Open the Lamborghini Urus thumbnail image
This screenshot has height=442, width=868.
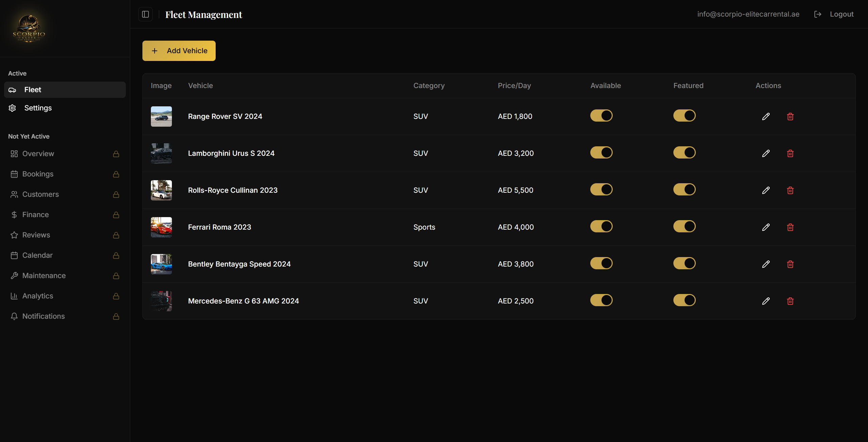click(161, 153)
